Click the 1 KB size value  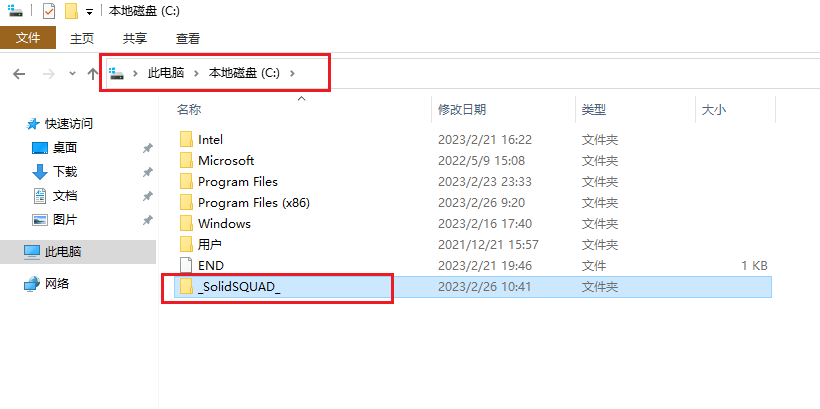(x=754, y=265)
